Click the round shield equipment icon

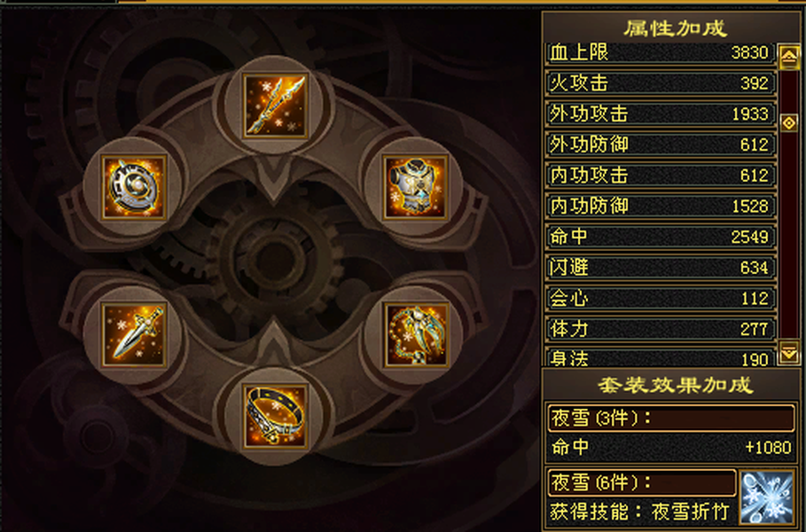pos(134,187)
